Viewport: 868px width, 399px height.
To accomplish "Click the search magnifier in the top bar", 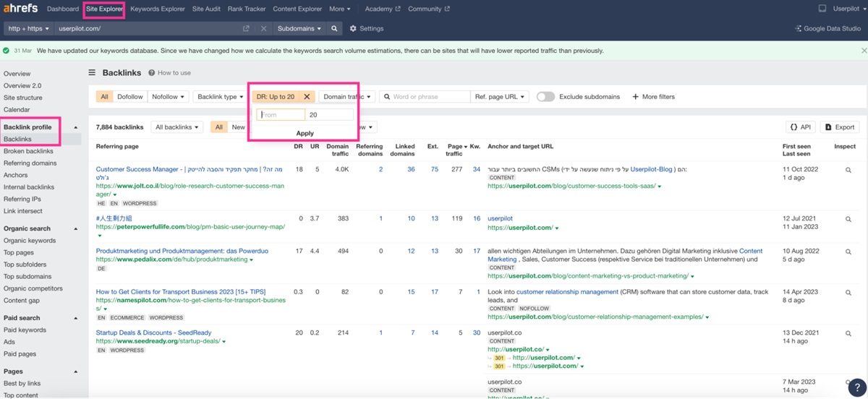I will (334, 29).
